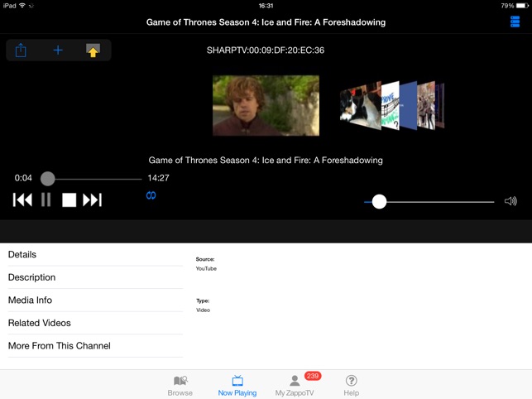
Task: Open the Help tab
Action: click(x=351, y=386)
